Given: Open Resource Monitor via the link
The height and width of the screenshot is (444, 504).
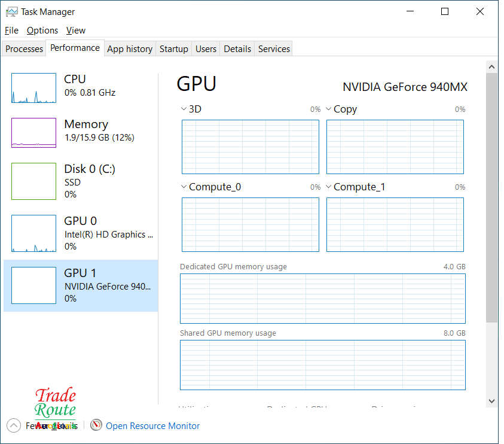Looking at the screenshot, I should click(152, 425).
